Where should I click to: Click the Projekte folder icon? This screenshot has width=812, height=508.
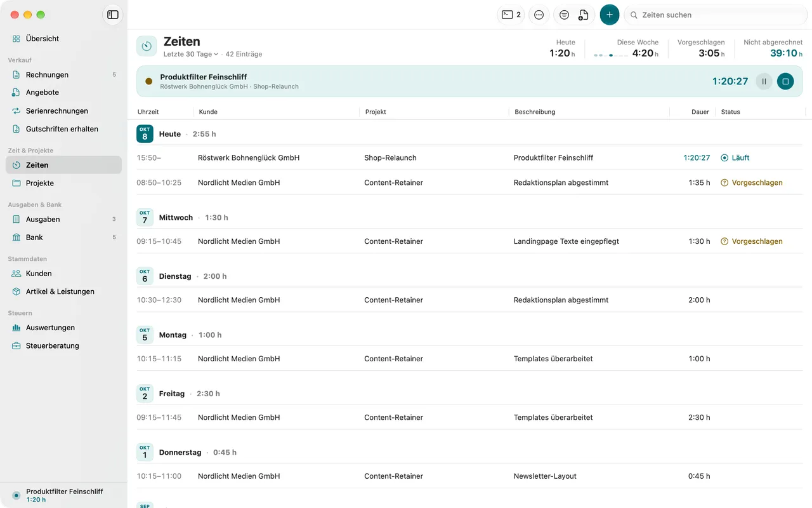point(16,184)
